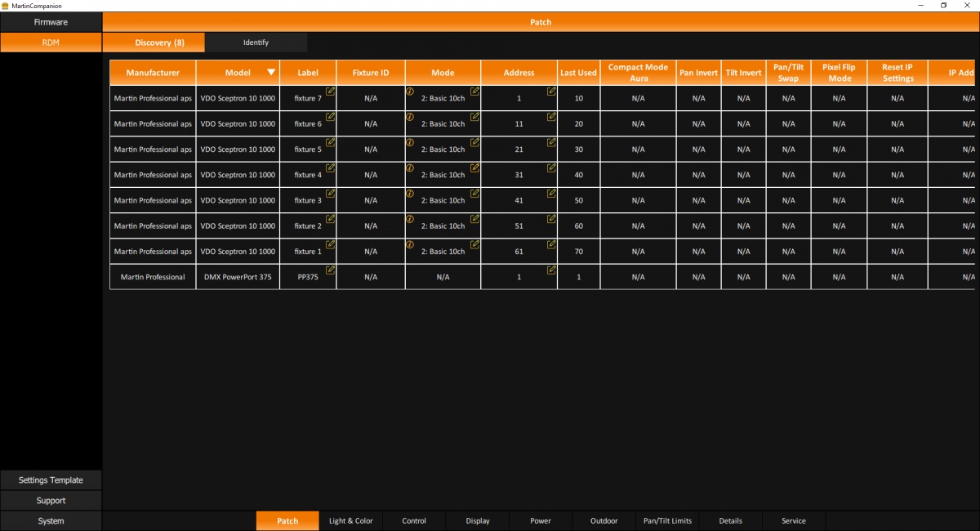Open the Light & Color tab
The width and height of the screenshot is (980, 531).
tap(351, 521)
